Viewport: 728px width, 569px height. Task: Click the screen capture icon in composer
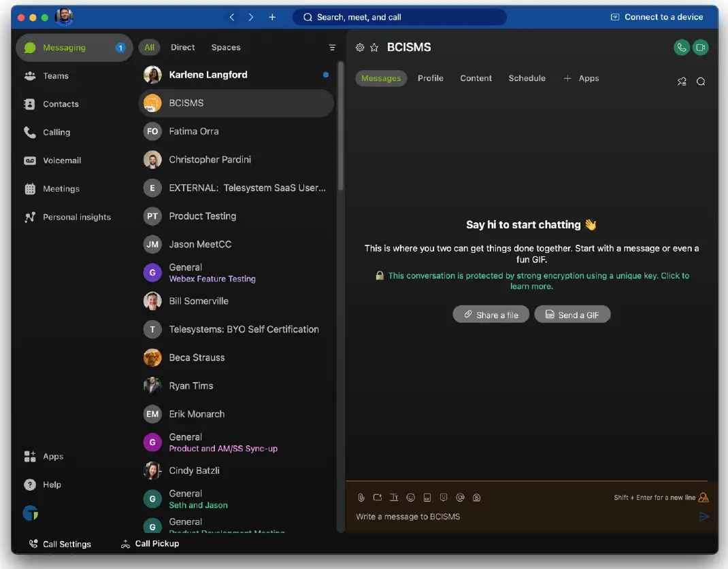pos(378,498)
